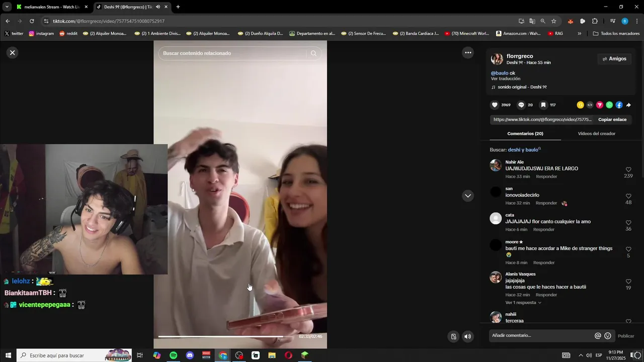
Task: Click the Copiar enlace button
Action: tap(612, 120)
